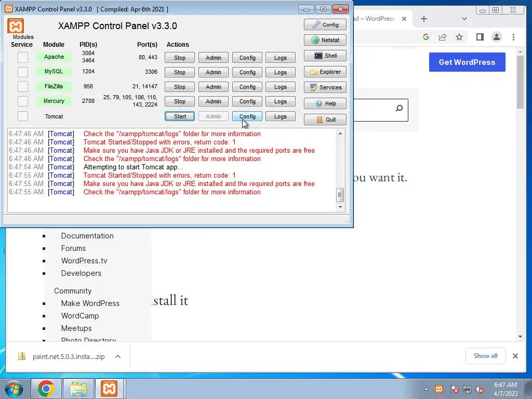Open the Developers link

tap(81, 273)
